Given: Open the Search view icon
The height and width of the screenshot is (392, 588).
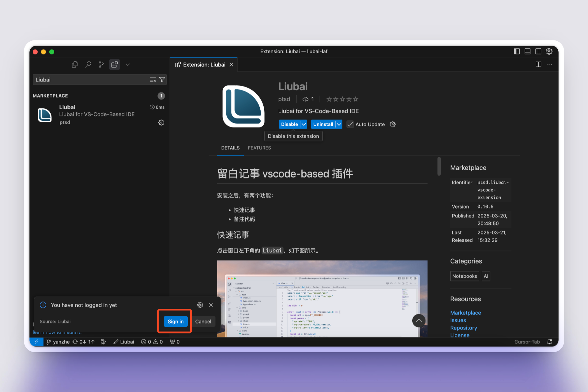Looking at the screenshot, I should coord(88,65).
